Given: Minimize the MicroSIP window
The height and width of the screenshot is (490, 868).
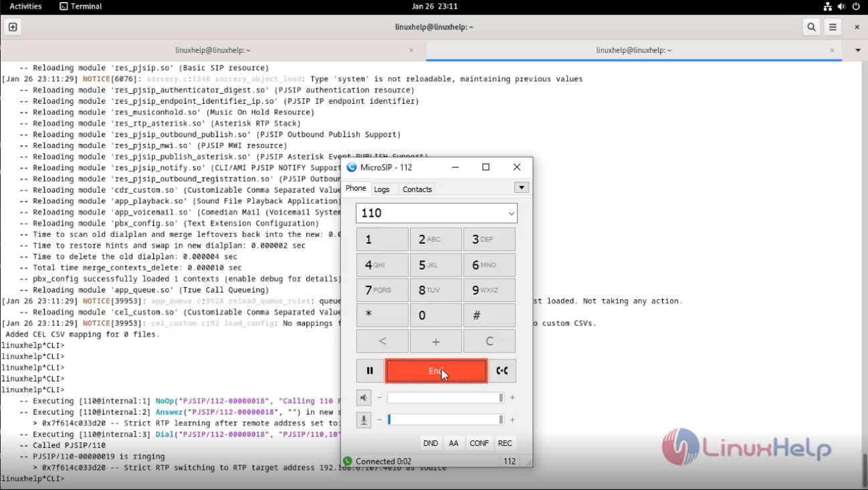Looking at the screenshot, I should pos(455,167).
